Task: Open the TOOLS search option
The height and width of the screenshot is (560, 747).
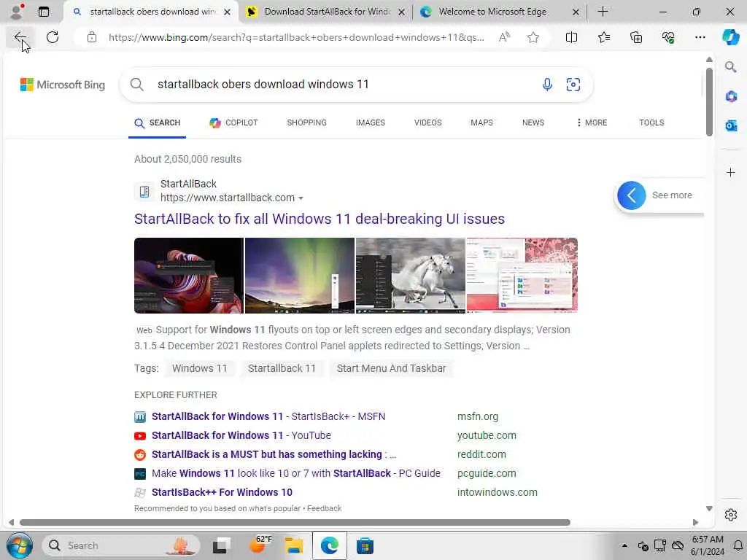Action: point(651,122)
